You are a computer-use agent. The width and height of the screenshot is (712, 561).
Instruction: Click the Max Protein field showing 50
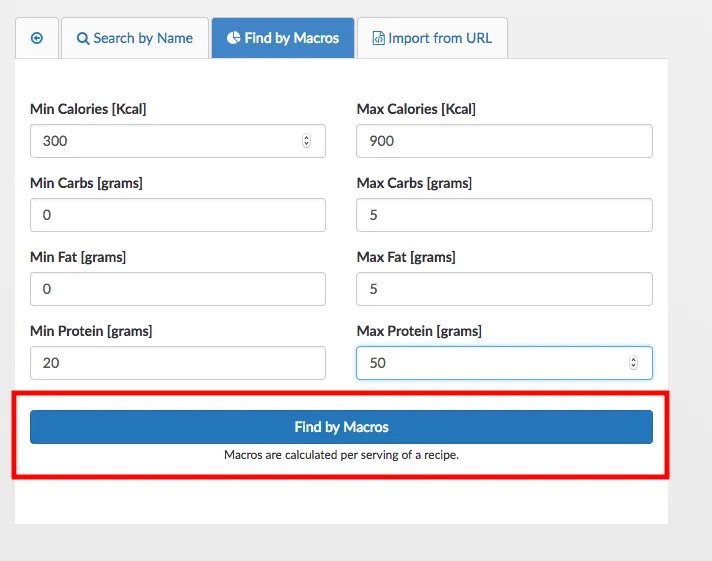click(490, 363)
